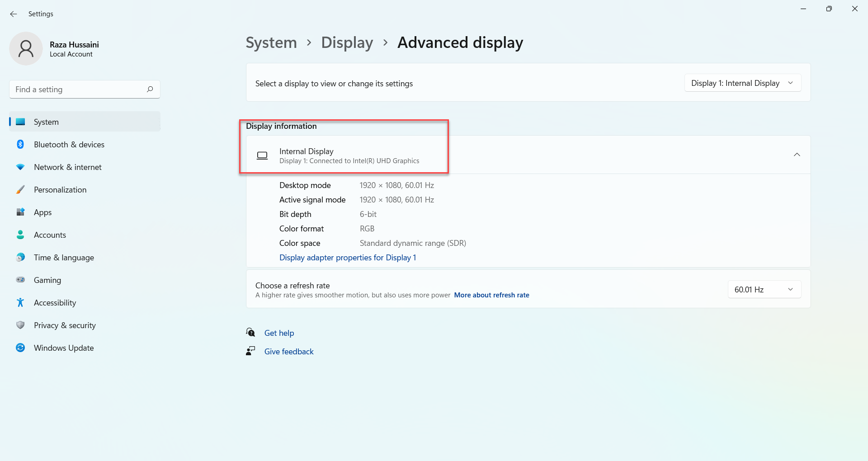Open Time & language settings
The width and height of the screenshot is (868, 461).
pyautogui.click(x=64, y=257)
